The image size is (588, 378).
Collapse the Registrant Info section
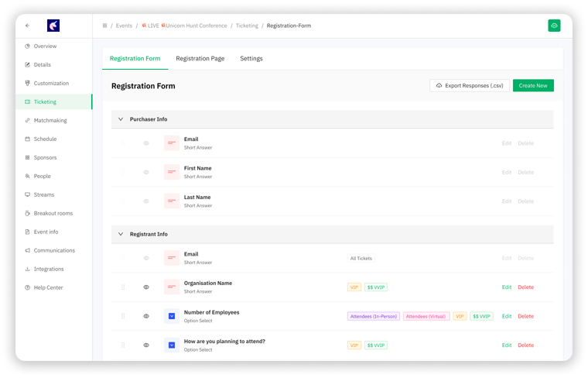click(x=121, y=234)
